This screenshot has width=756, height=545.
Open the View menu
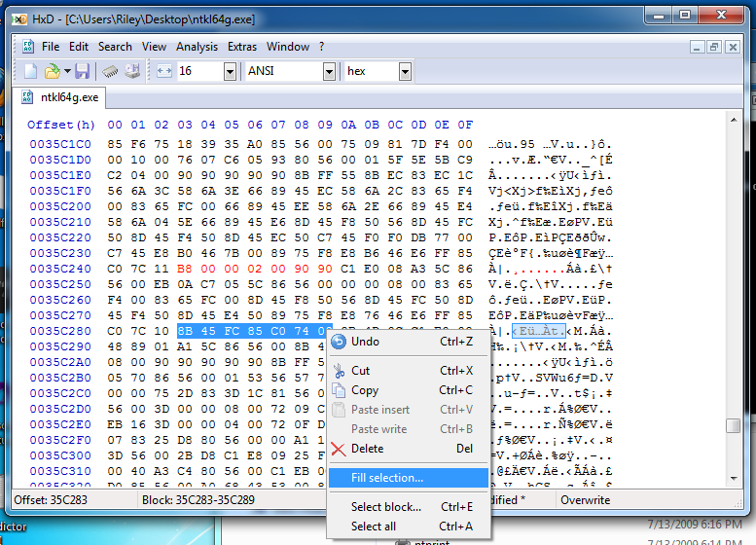click(154, 47)
